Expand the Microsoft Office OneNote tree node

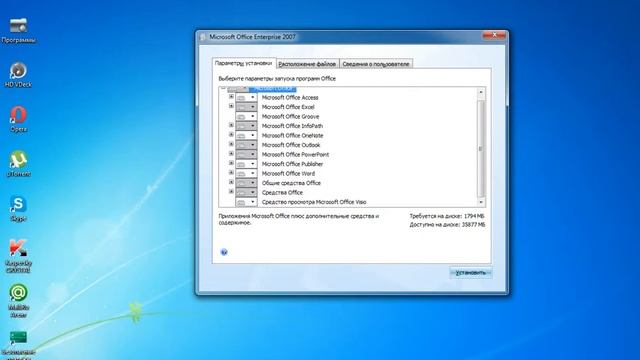coord(231,135)
